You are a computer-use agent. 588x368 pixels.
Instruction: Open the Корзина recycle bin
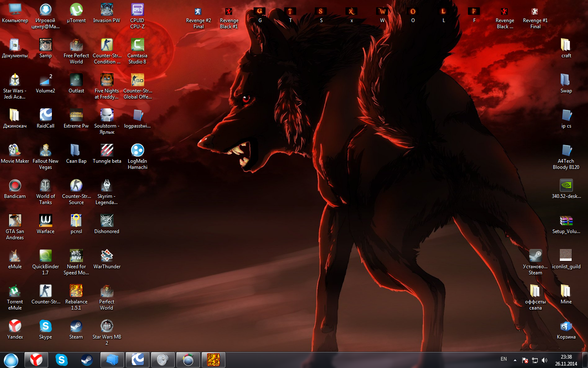(566, 330)
